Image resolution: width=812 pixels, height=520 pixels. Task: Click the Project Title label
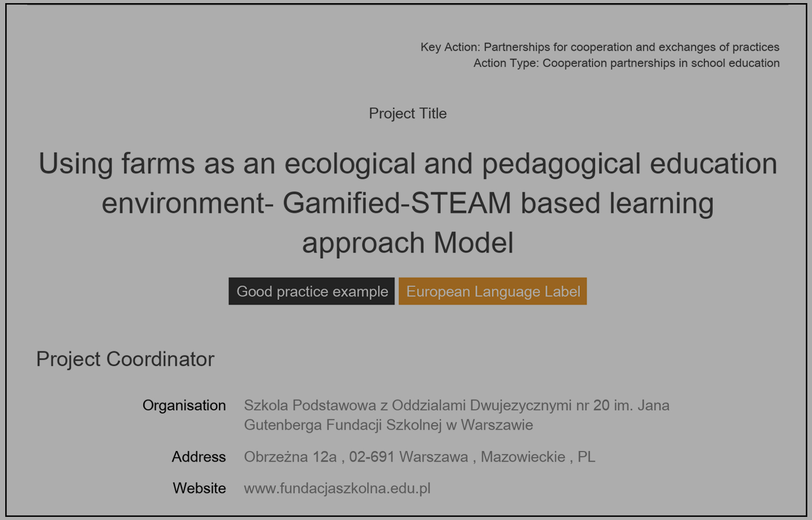pyautogui.click(x=408, y=113)
